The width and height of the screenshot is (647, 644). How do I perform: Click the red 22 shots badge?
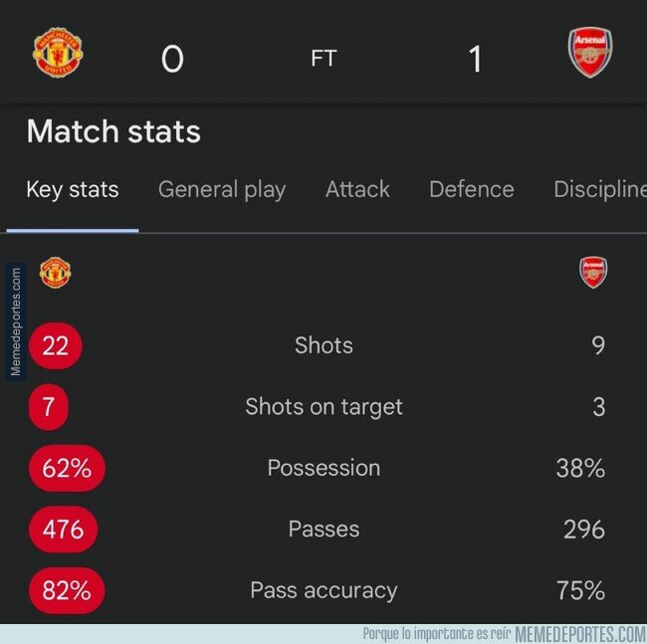(x=56, y=345)
